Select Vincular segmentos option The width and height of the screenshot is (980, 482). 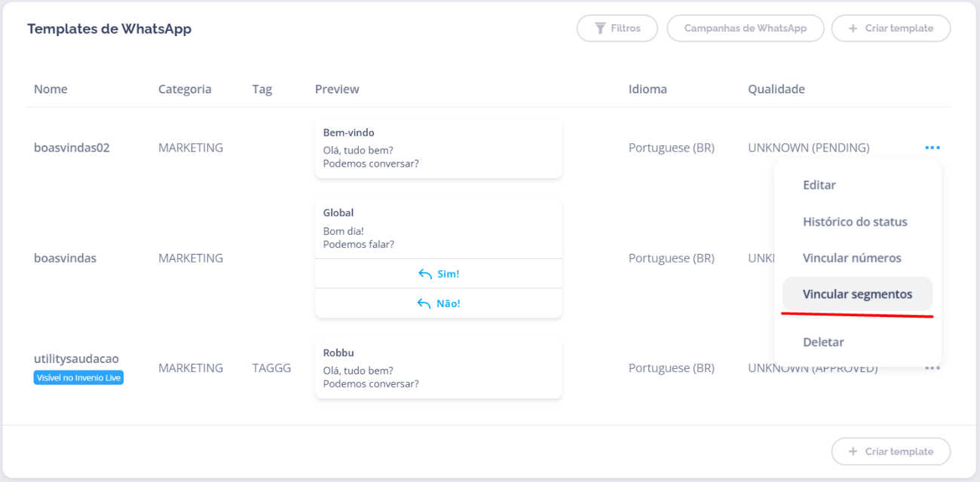(x=857, y=294)
